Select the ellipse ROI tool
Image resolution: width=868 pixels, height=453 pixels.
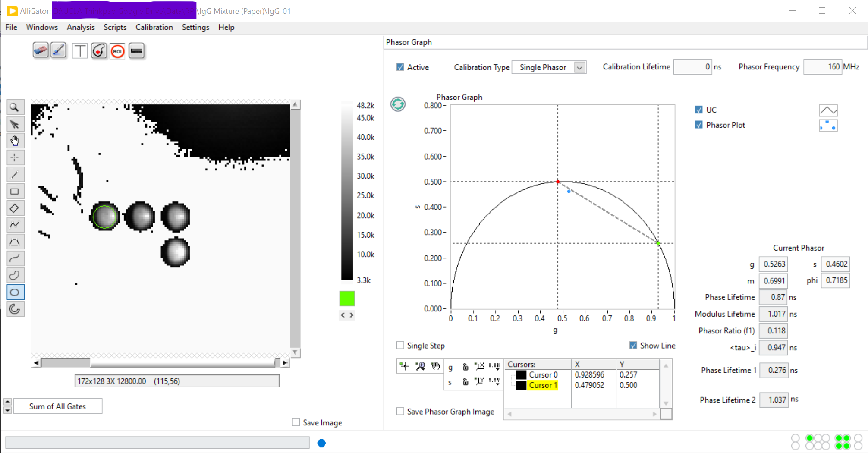[x=15, y=293]
